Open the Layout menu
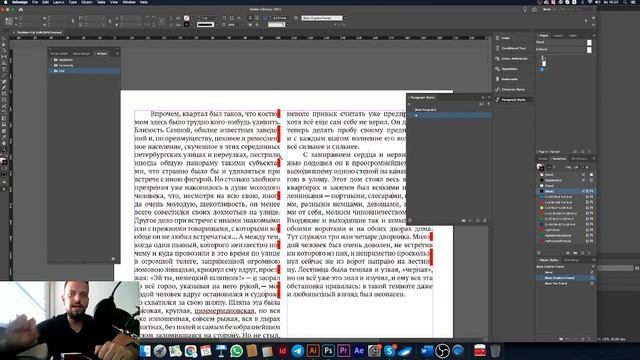Viewport: 640px width, 360px height. click(x=58, y=2)
